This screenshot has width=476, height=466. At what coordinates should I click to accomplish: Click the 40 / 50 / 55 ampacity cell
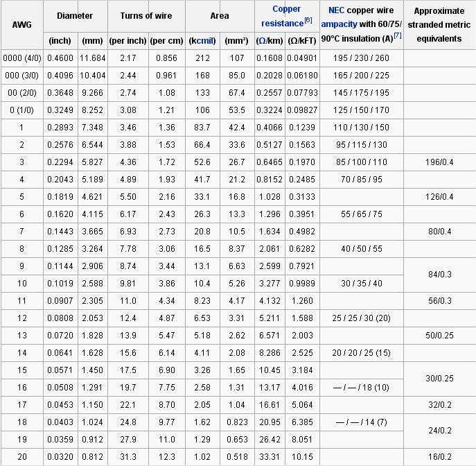(361, 248)
